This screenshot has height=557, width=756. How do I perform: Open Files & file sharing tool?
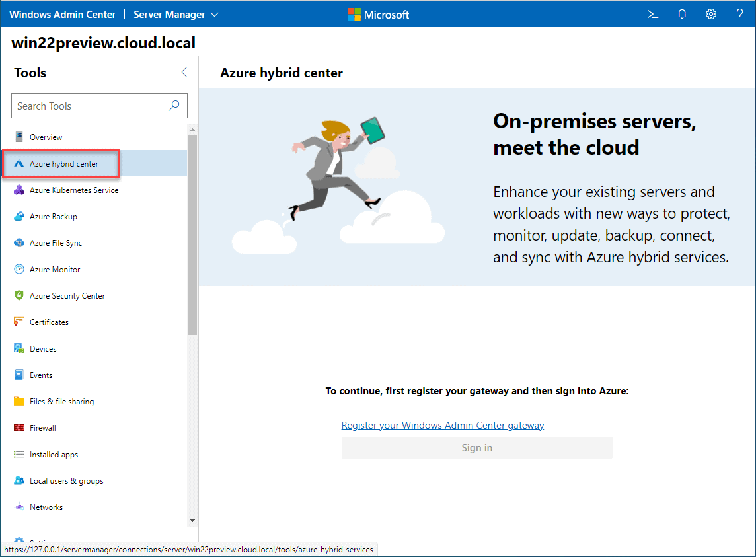[94, 401]
